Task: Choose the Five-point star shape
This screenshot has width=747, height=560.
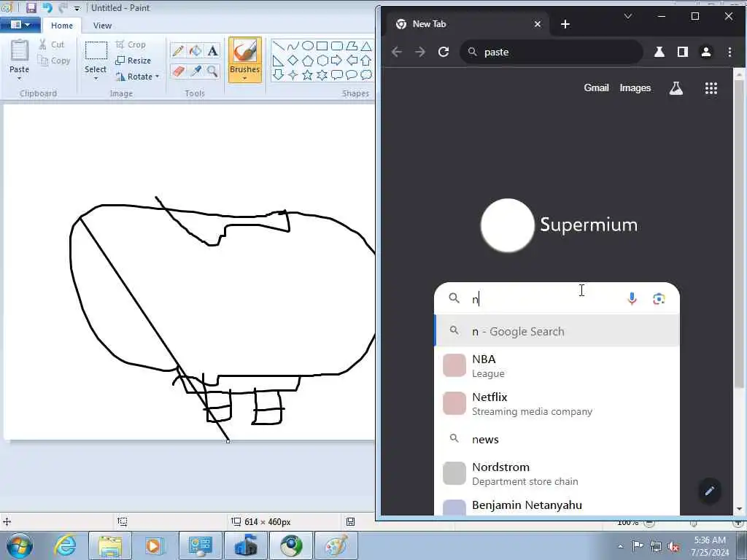Action: pyautogui.click(x=308, y=75)
